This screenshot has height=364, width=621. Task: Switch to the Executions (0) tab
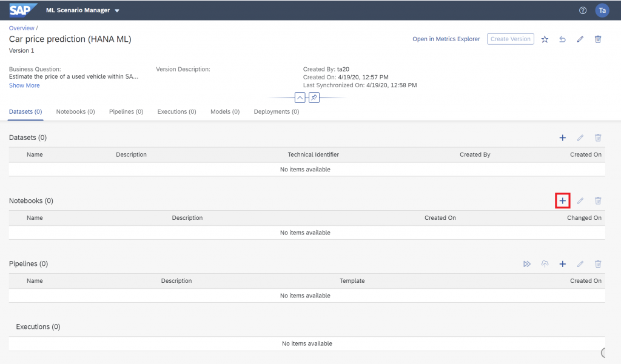176,111
